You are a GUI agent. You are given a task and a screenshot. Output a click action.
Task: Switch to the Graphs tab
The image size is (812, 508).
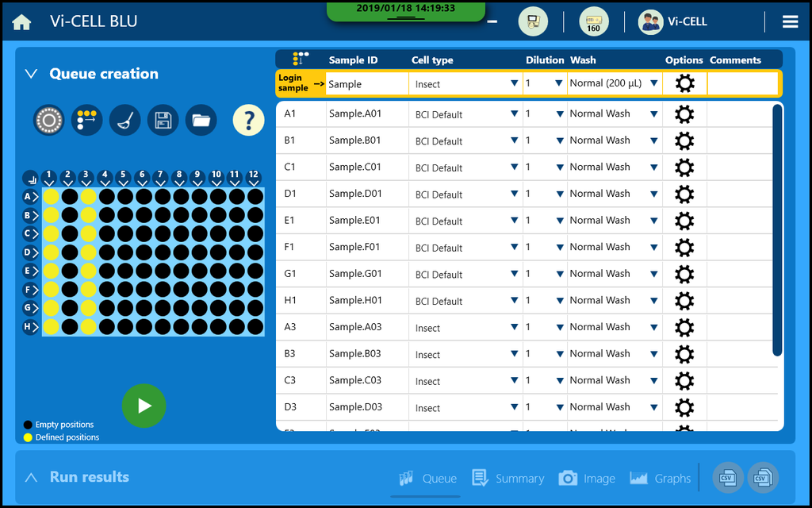point(661,478)
